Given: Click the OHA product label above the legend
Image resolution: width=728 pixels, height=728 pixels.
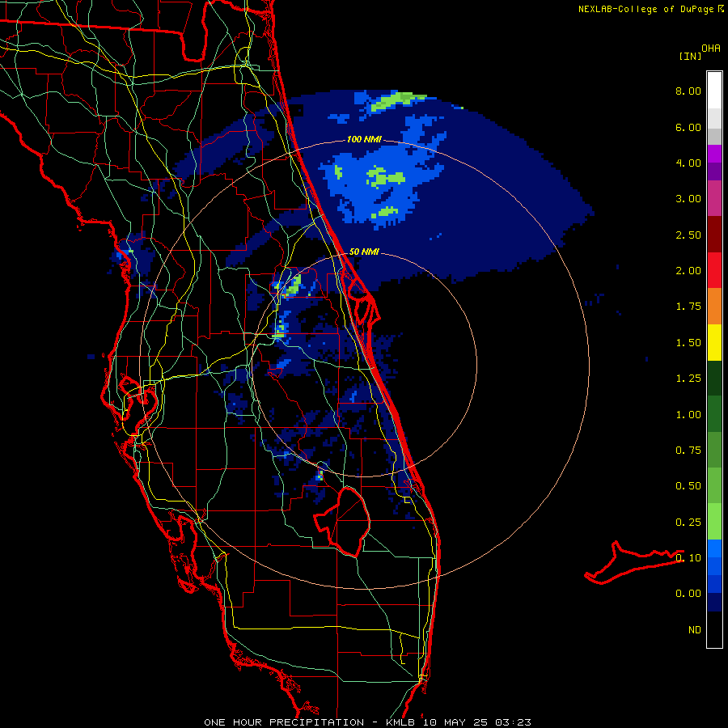Looking at the screenshot, I should [711, 49].
